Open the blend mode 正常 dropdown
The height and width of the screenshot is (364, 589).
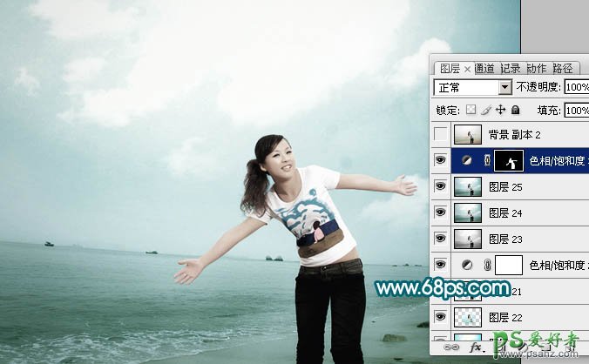pyautogui.click(x=504, y=88)
